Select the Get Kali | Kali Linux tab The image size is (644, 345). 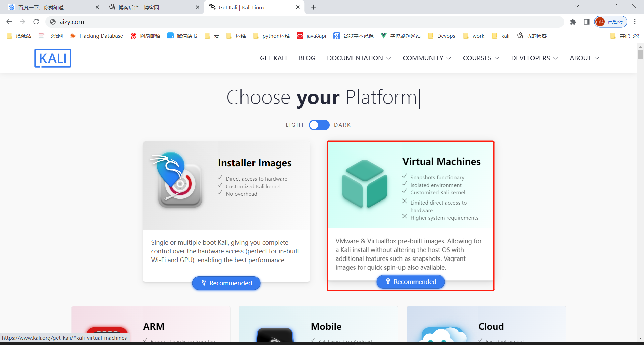(254, 7)
